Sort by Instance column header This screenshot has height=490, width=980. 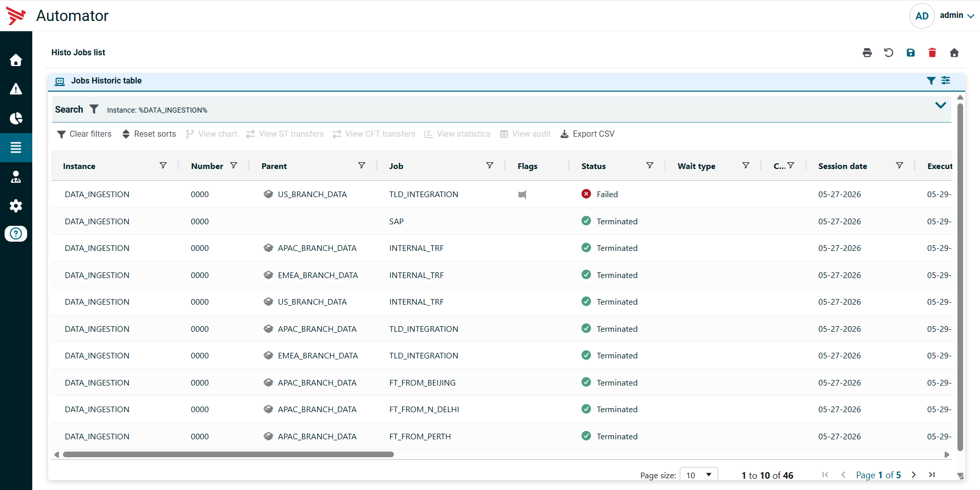click(x=79, y=166)
